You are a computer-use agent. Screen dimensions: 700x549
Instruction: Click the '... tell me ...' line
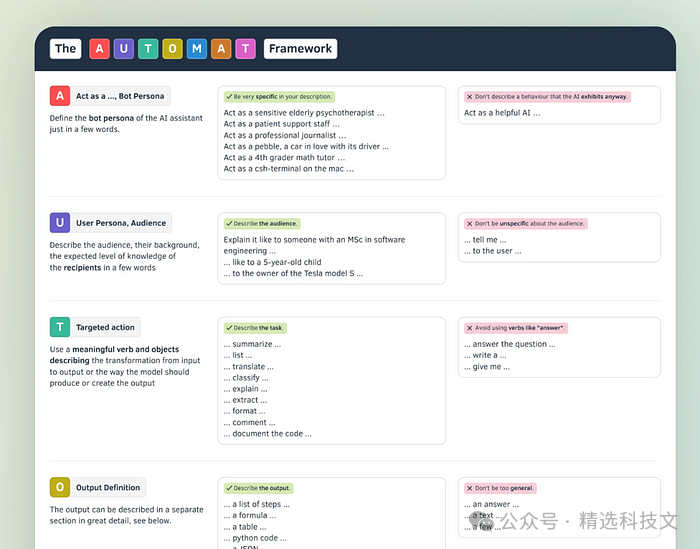point(485,240)
